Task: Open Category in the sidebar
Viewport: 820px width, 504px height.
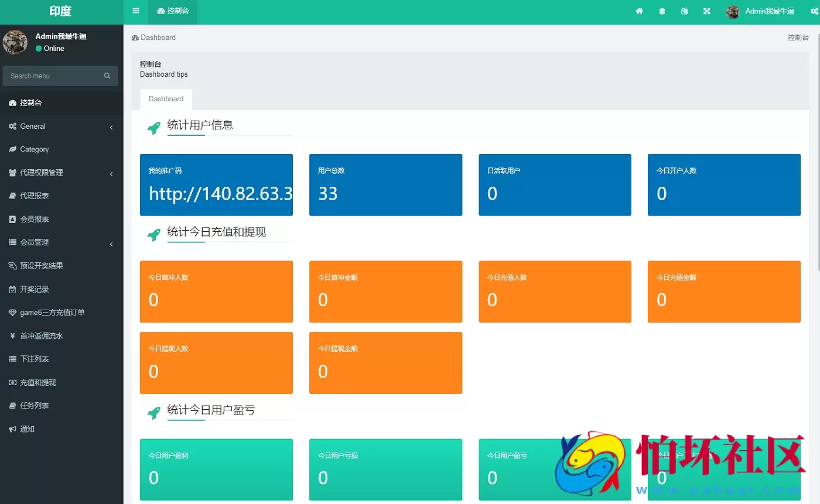Action: tap(35, 150)
